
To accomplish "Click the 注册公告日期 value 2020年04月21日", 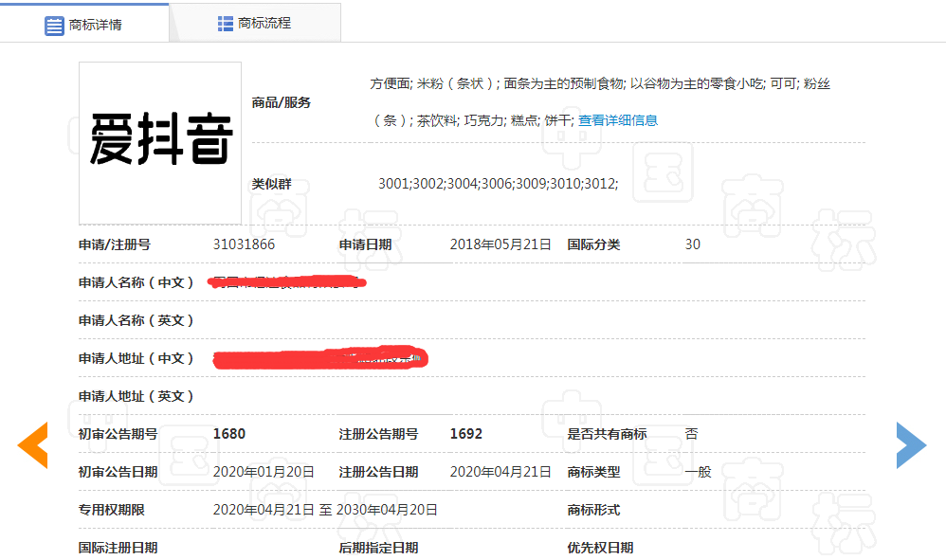I will pos(500,472).
